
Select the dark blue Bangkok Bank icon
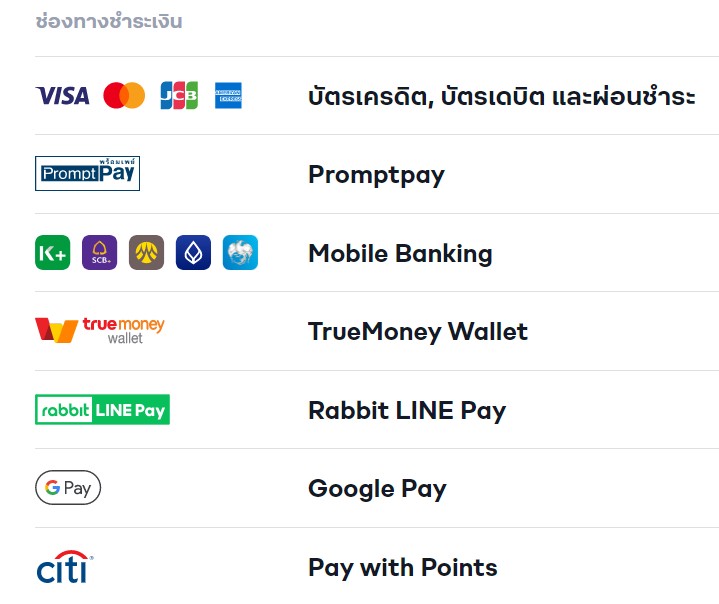(193, 253)
